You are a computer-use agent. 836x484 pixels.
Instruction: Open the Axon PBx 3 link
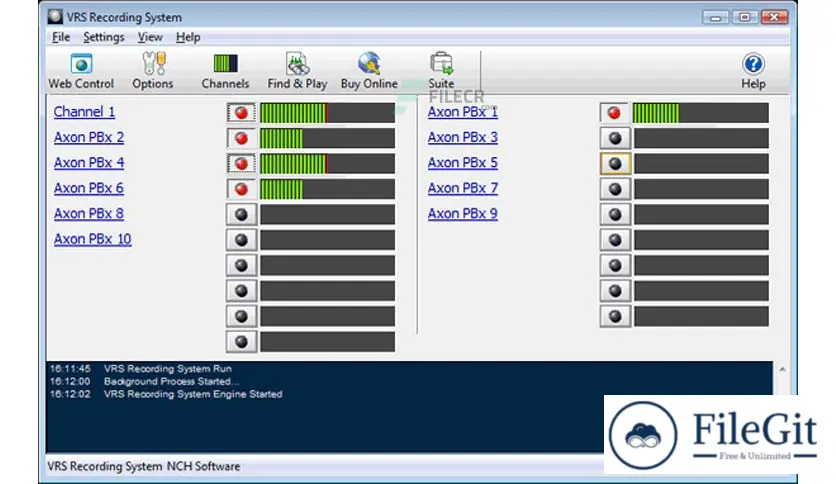462,138
